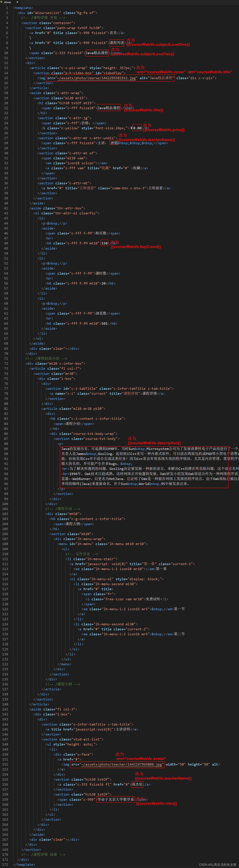Click the '毕业于北京大学数学系' text
Viewport: 239px width, 868px height.
116,799
